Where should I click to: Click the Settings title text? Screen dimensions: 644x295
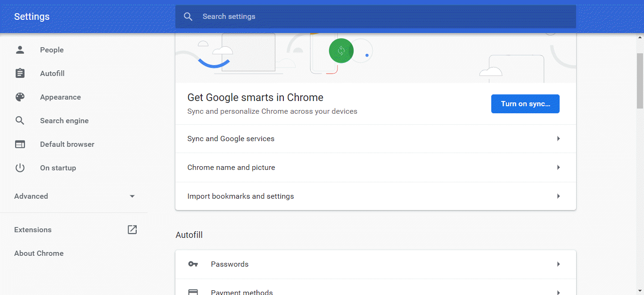(32, 17)
